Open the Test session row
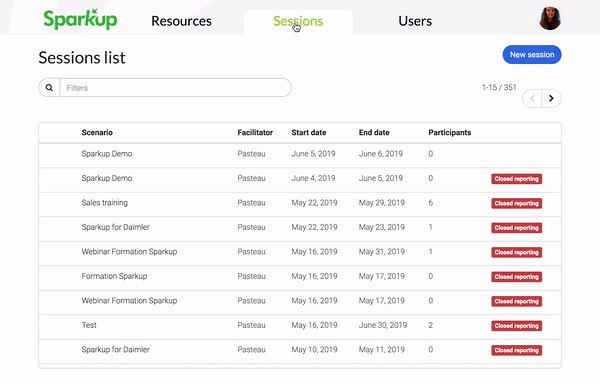 [300, 327]
